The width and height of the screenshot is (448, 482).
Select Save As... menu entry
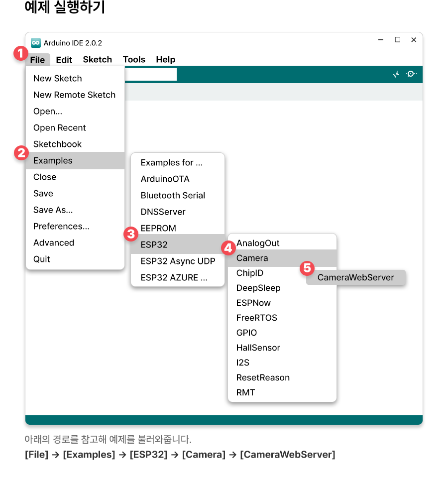click(x=53, y=210)
